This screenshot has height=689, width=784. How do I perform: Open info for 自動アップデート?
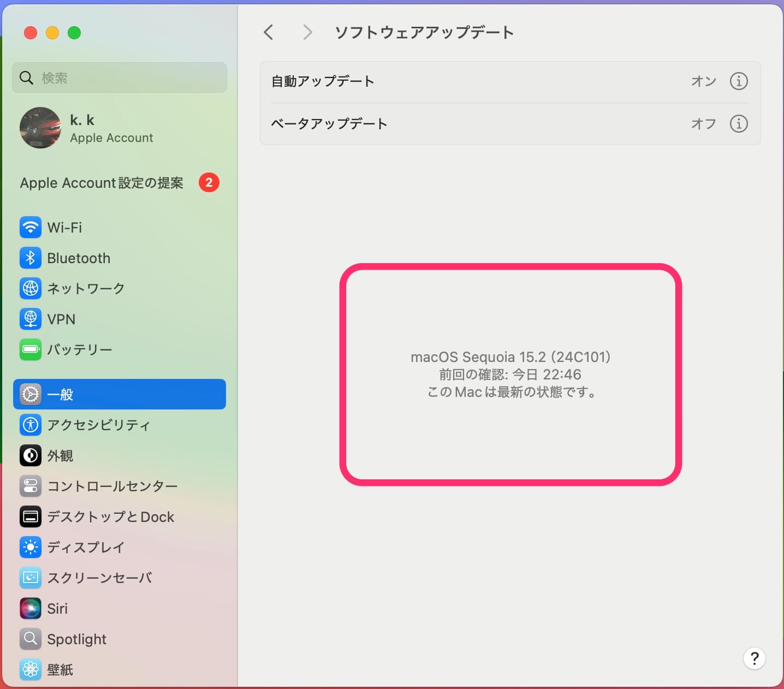(x=739, y=81)
